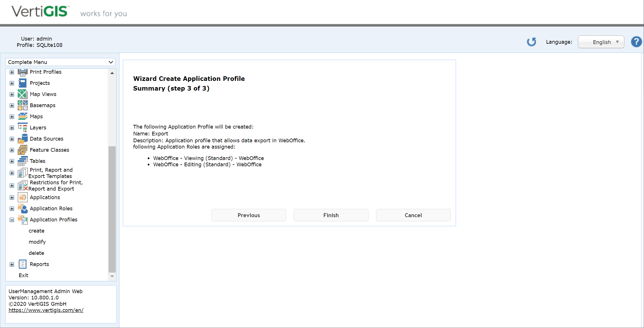Expand the Reports tree node
The height and width of the screenshot is (328, 644).
[x=12, y=264]
